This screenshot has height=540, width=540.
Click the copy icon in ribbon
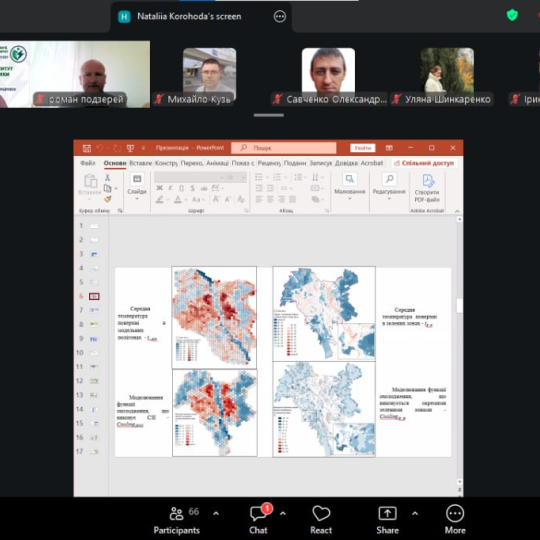(x=107, y=188)
